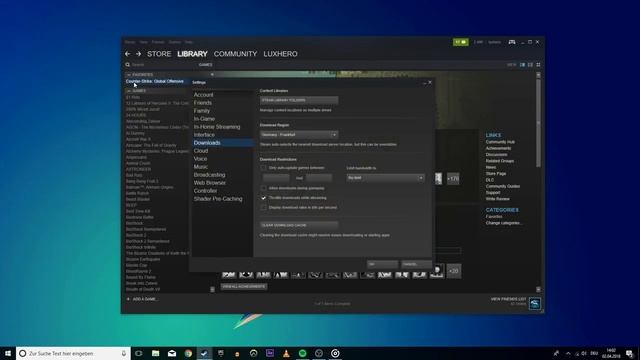Open the LUXHERO profile tab
This screenshot has height=360, width=640.
click(x=280, y=54)
